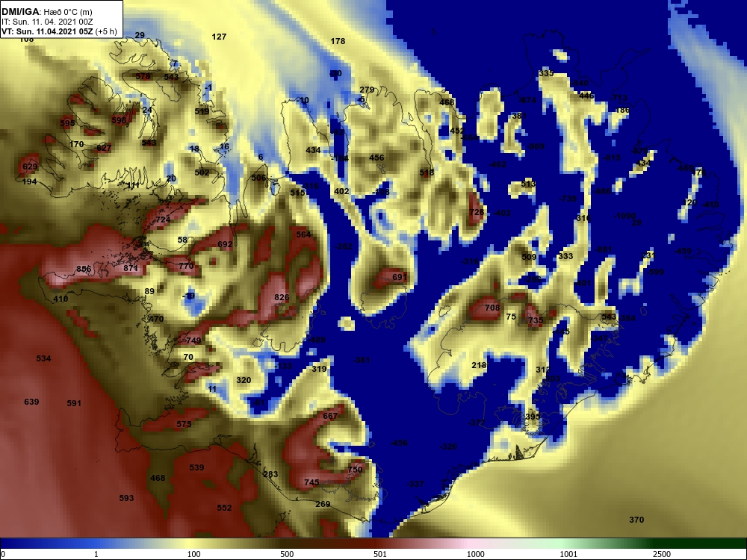Click the map value 552

click(x=224, y=508)
